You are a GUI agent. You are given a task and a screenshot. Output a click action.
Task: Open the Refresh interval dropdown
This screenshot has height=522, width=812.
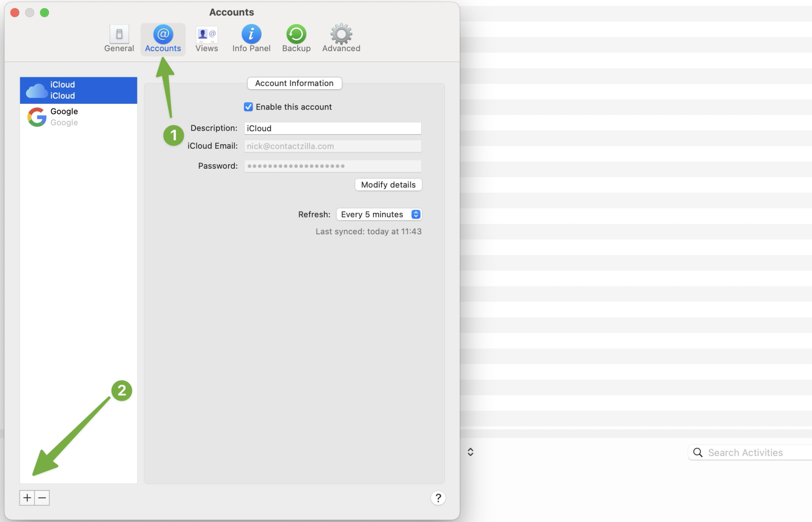[x=379, y=214]
